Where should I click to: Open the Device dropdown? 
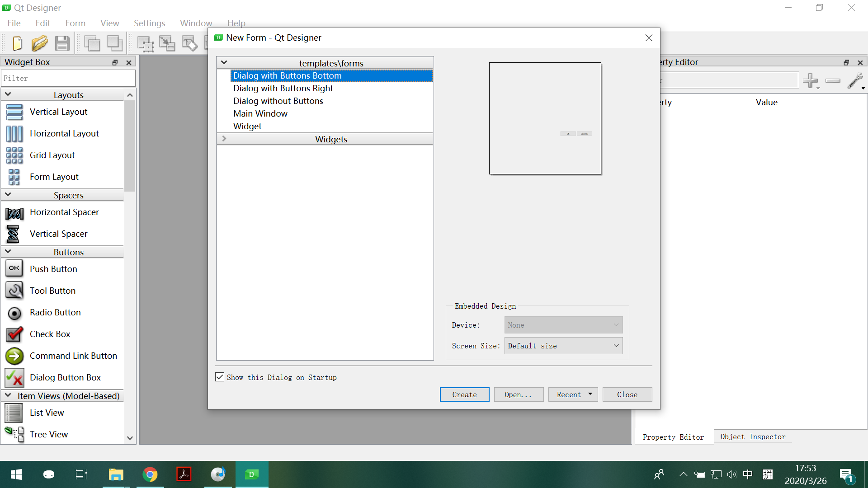point(563,325)
